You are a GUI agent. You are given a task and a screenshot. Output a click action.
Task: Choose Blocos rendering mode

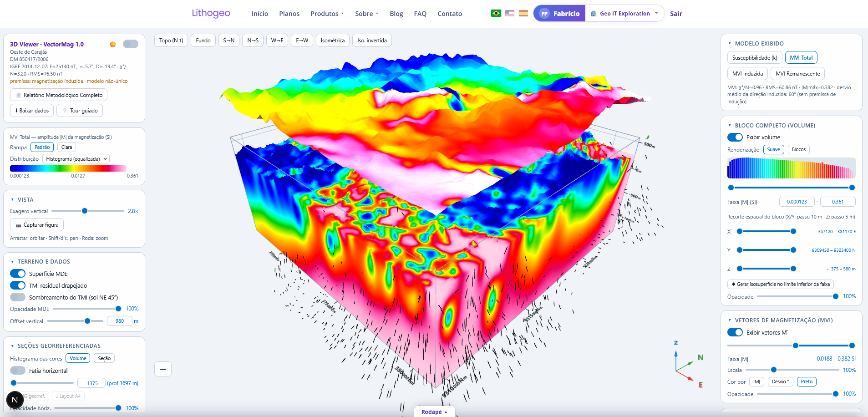(798, 149)
